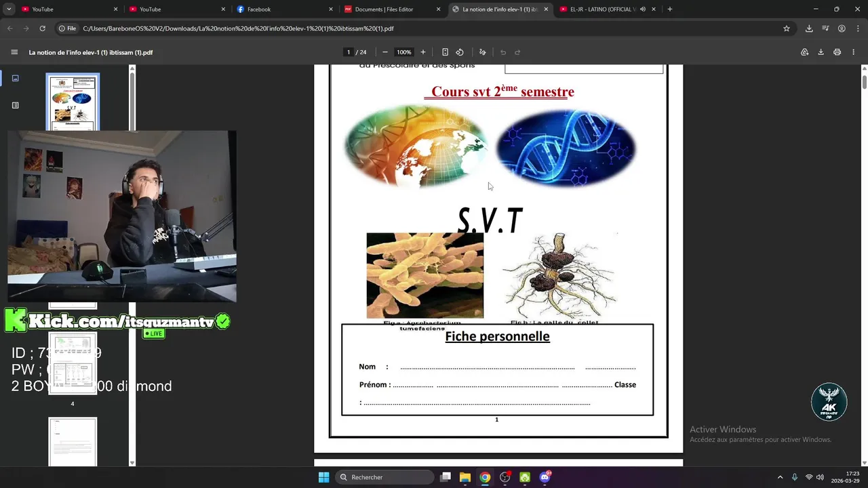Click the S.V.T title text

tap(490, 221)
